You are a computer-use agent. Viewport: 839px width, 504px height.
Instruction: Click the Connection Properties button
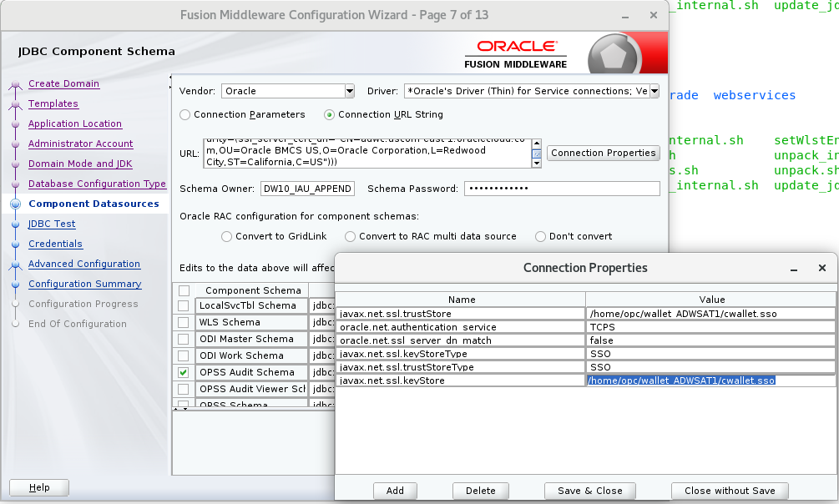point(603,153)
